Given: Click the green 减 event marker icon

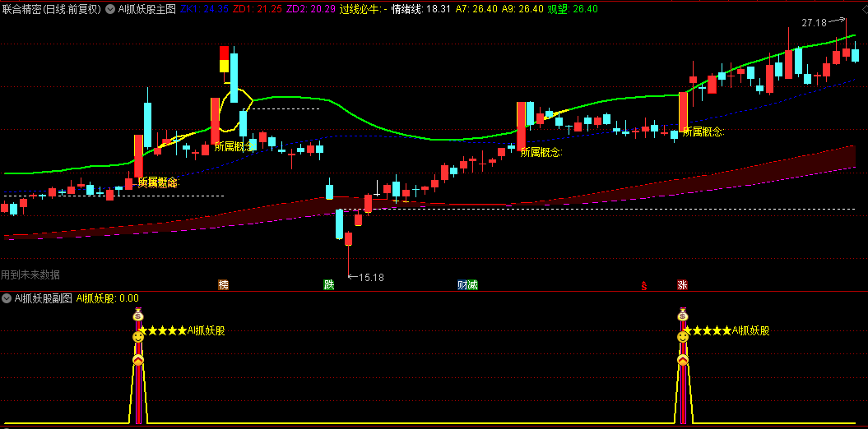Looking at the screenshot, I should click(472, 285).
